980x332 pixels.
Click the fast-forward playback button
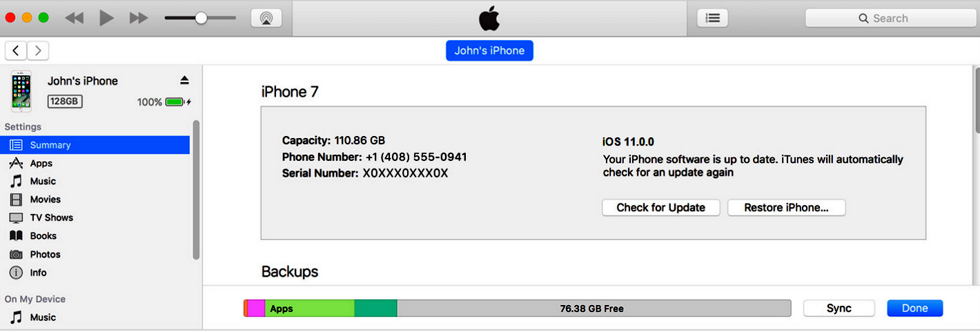[139, 18]
